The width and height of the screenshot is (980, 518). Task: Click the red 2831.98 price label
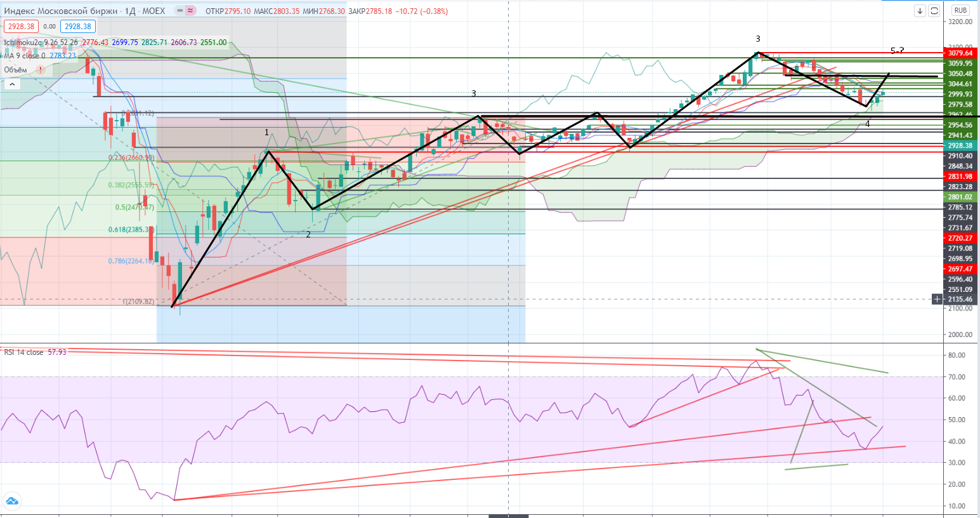[x=960, y=176]
